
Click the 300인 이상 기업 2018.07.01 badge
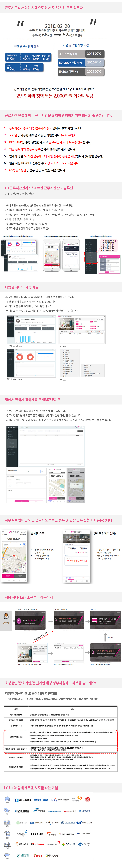pyautogui.click(x=81, y=54)
